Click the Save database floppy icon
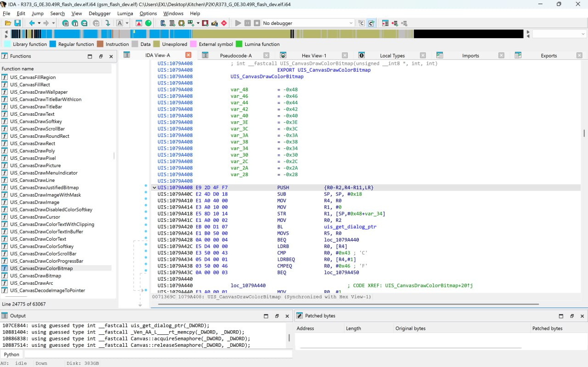The width and height of the screenshot is (588, 367). (x=17, y=23)
